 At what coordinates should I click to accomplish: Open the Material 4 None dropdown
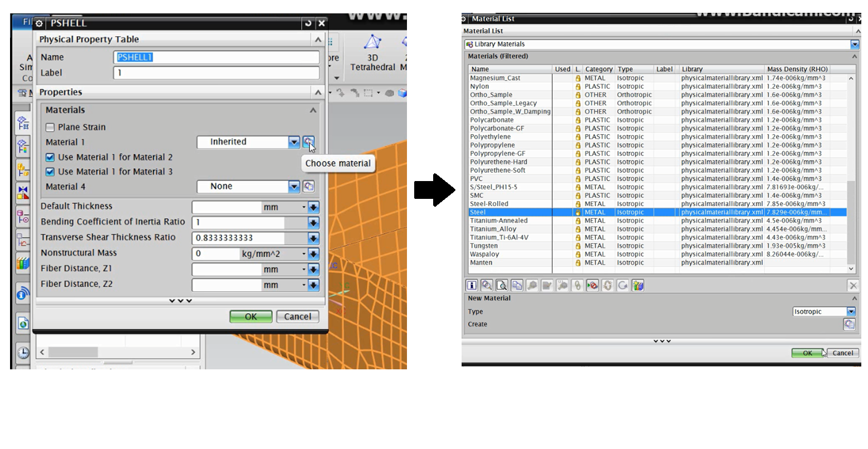click(x=294, y=187)
